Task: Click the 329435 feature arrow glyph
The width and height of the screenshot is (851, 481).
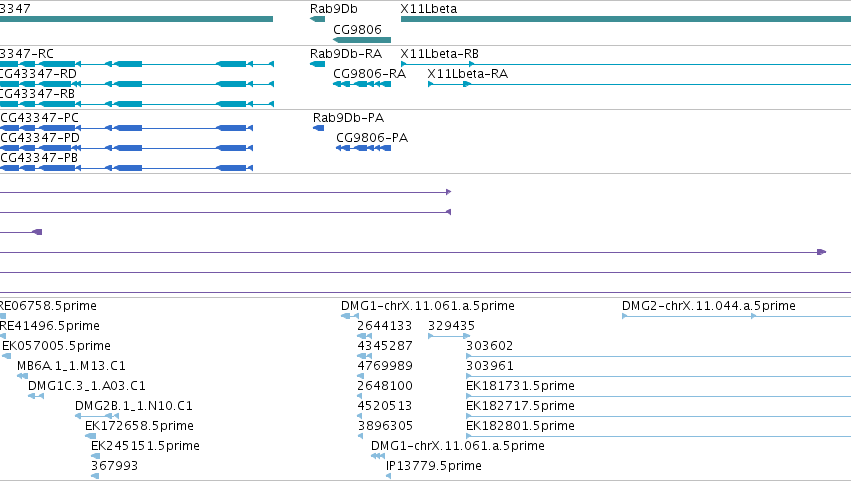Action: 449,336
